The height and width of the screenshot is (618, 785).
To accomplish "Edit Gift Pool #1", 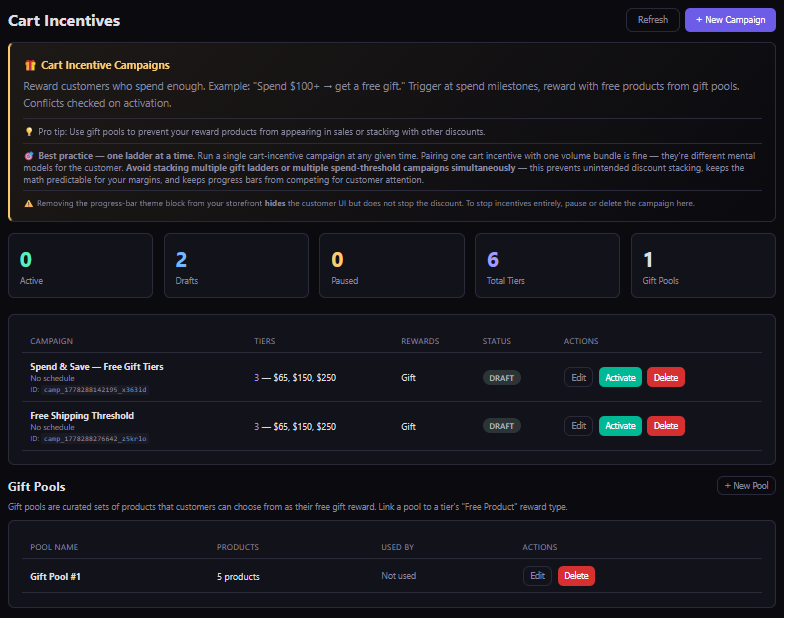I will click(538, 576).
